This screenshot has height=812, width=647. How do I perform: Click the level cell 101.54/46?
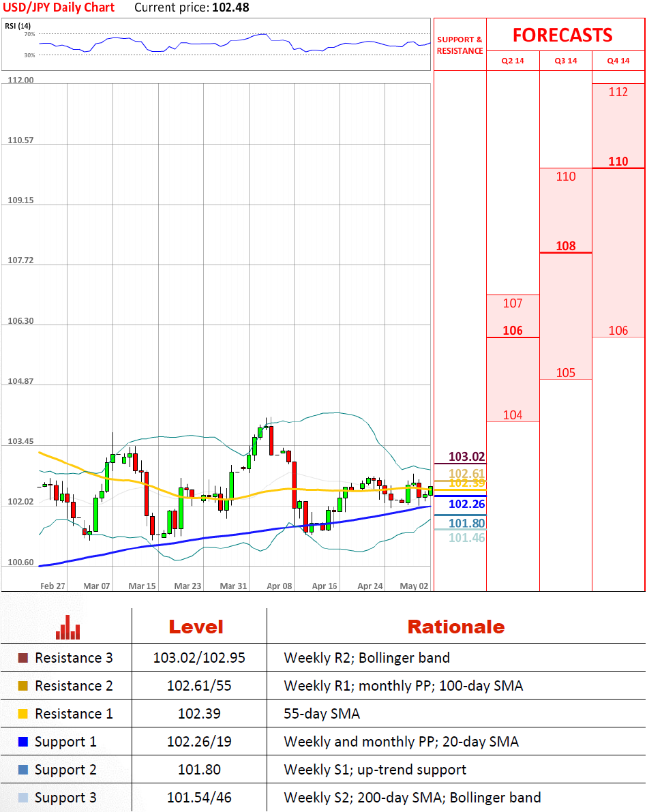coord(199,798)
